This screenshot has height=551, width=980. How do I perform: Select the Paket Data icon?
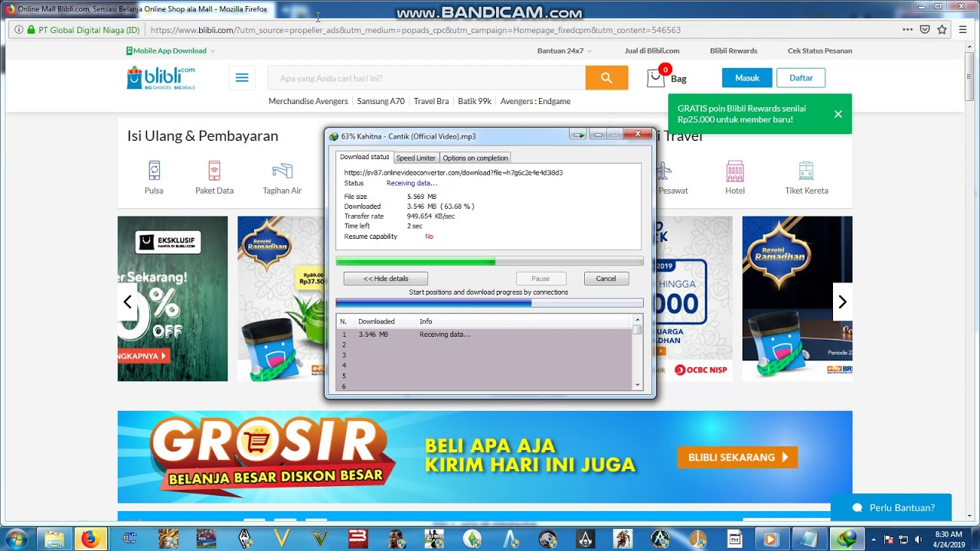214,171
